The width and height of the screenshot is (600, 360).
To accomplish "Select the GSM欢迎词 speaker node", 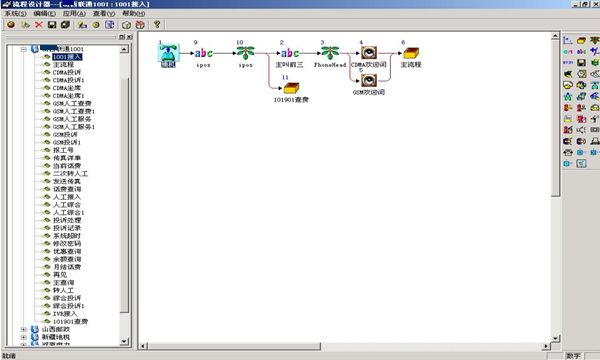I will [369, 80].
